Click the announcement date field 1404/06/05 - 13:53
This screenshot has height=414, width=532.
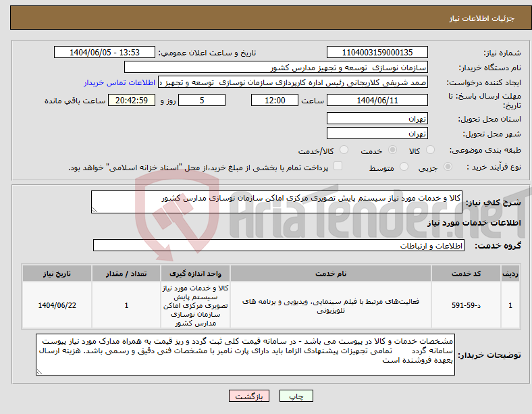pyautogui.click(x=105, y=52)
